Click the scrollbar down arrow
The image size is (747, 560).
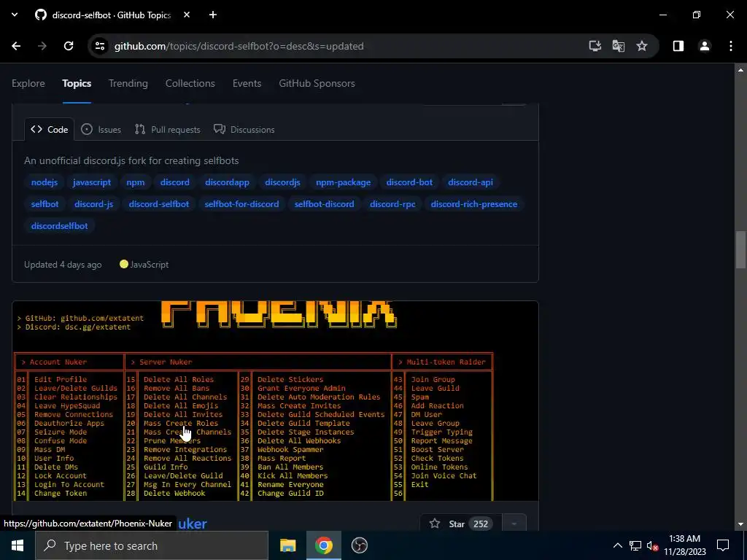[x=741, y=525]
